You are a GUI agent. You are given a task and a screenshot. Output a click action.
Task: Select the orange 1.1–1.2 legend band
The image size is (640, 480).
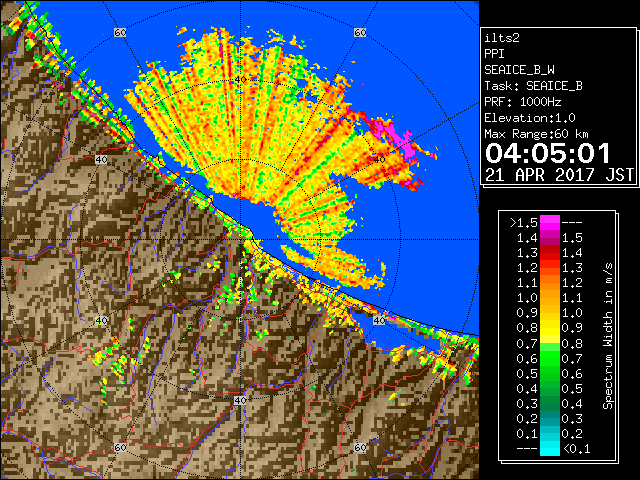click(550, 283)
